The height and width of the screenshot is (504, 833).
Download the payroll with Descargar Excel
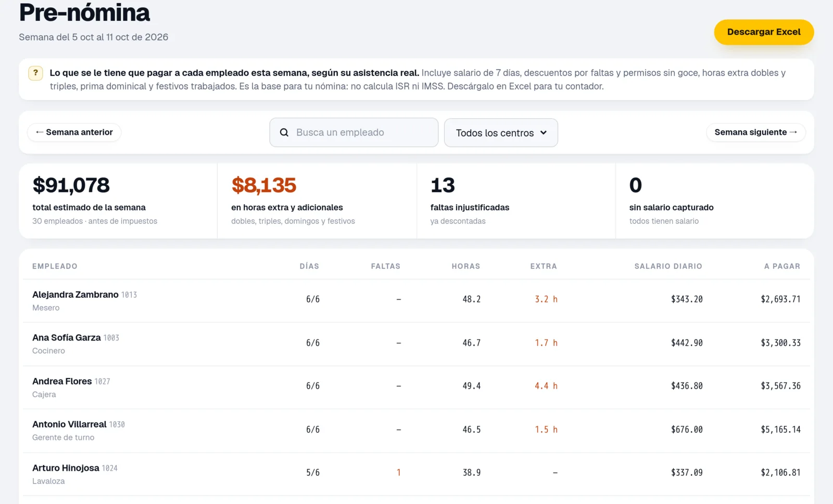point(764,32)
